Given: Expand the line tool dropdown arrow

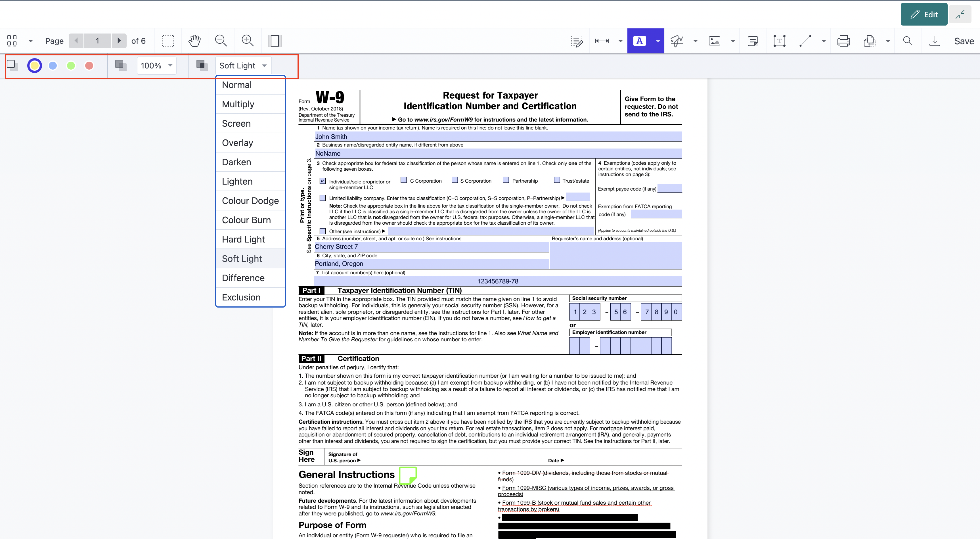Looking at the screenshot, I should click(823, 40).
